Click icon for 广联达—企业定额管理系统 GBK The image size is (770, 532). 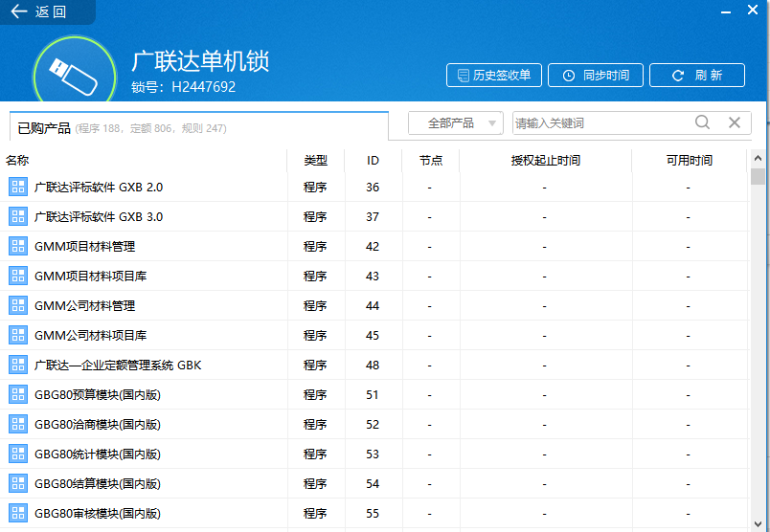click(18, 366)
